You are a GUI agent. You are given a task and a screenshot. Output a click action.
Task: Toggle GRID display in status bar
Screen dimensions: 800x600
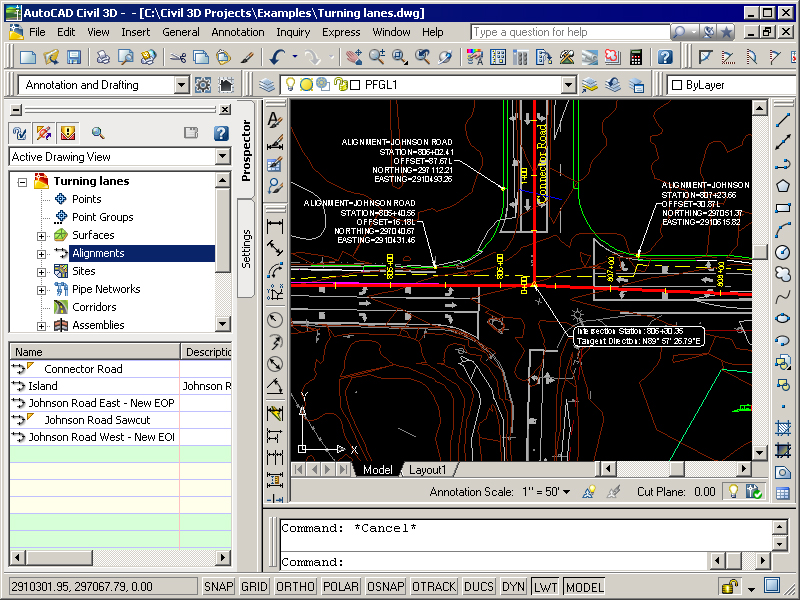pos(254,587)
